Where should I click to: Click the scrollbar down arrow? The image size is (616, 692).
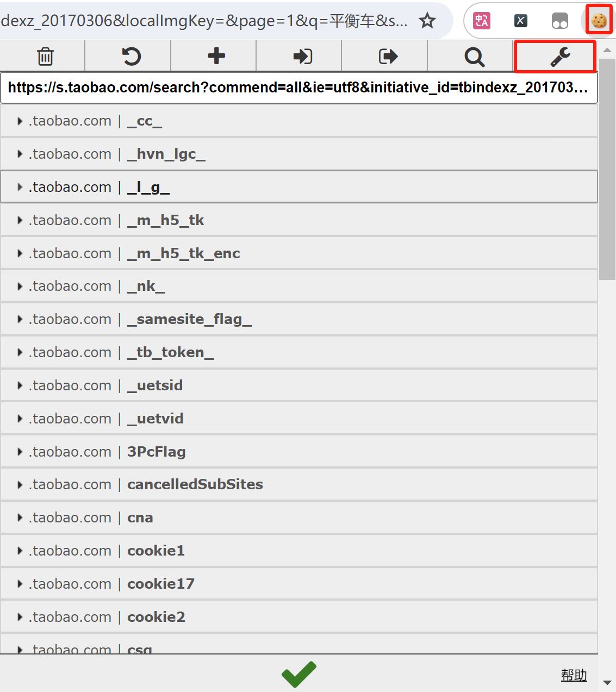[607, 683]
